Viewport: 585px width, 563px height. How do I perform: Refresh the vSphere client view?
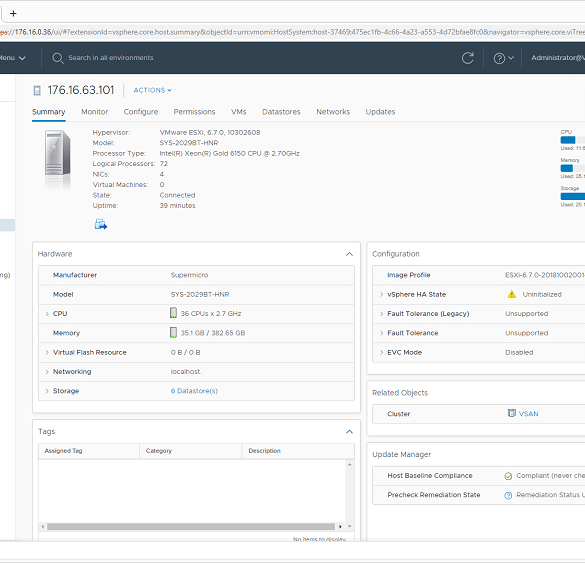[467, 58]
